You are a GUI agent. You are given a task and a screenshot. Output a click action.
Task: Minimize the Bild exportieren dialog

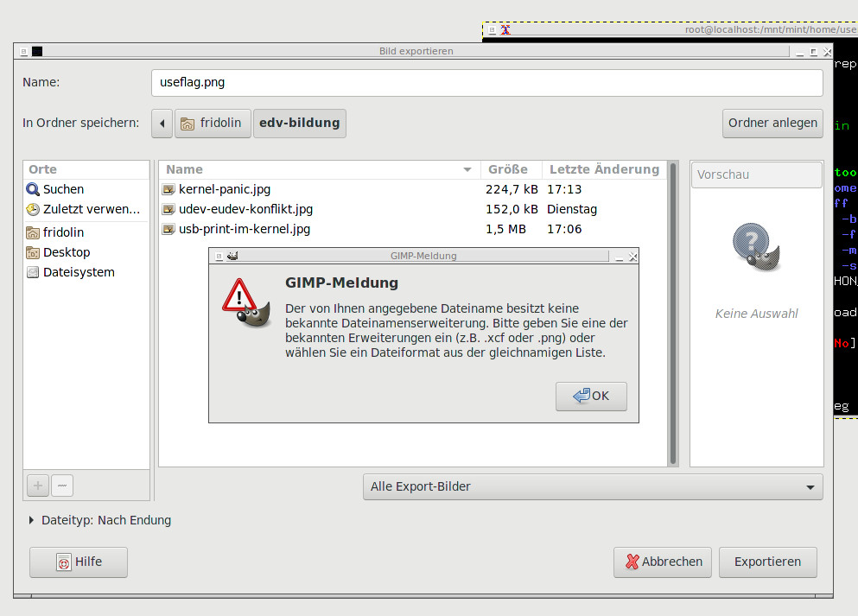(x=800, y=52)
